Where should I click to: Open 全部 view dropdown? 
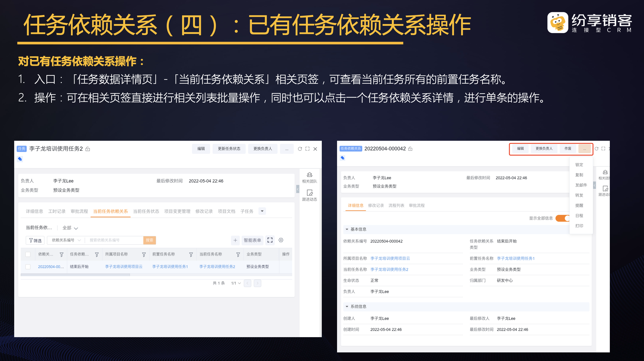[x=70, y=228]
